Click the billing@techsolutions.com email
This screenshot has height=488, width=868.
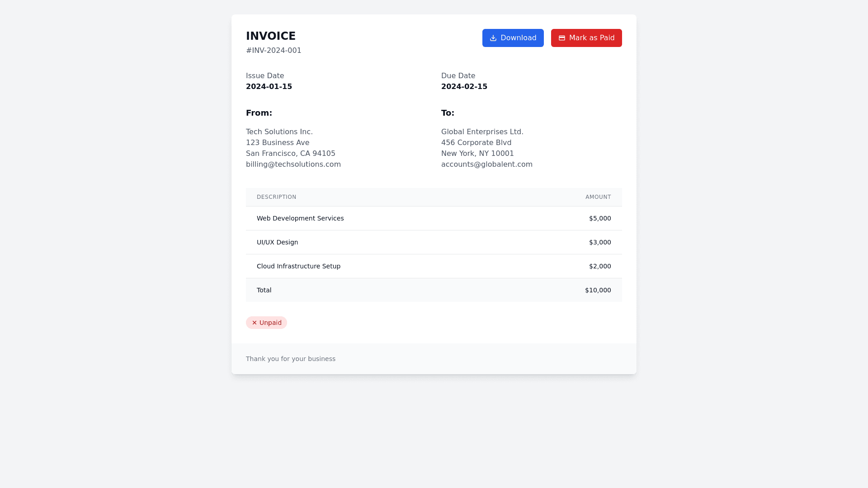click(x=293, y=164)
